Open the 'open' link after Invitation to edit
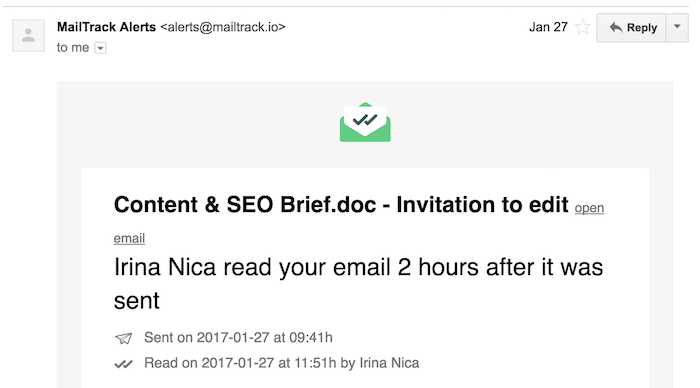 tap(589, 208)
